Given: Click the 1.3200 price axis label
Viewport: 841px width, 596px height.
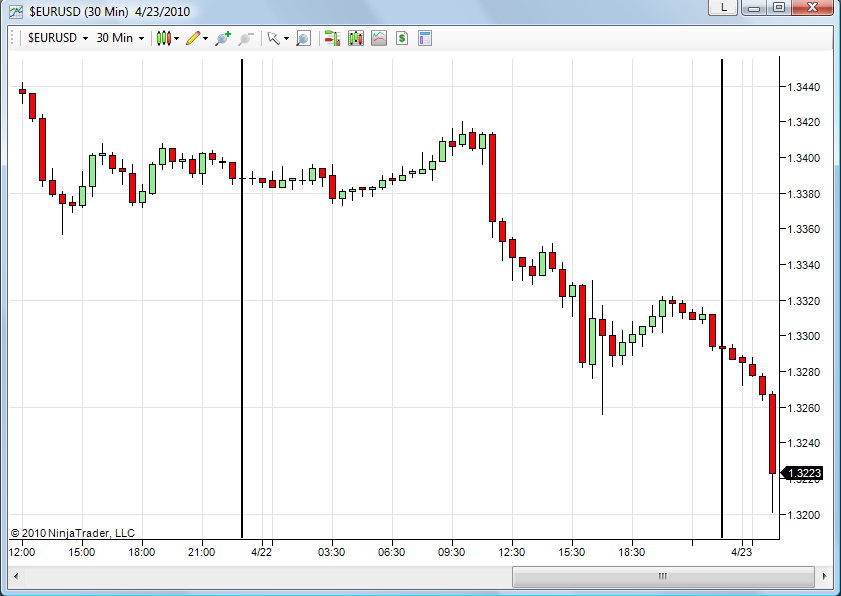Looking at the screenshot, I should (803, 515).
